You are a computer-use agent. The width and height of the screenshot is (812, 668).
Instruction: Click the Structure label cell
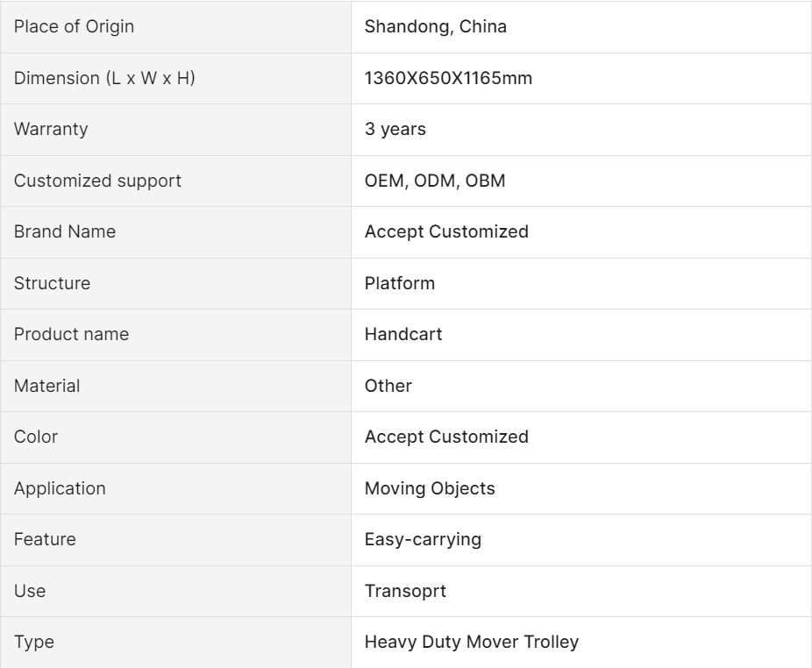52,283
